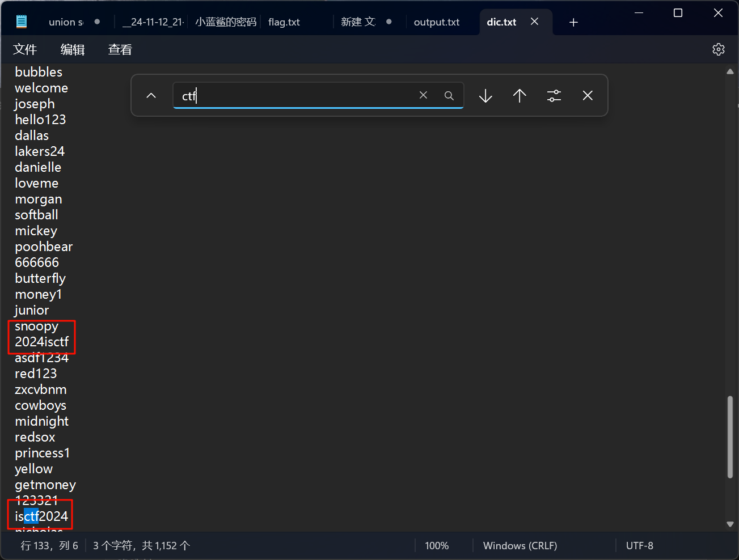Open Notepad settings gear icon

coord(718,49)
